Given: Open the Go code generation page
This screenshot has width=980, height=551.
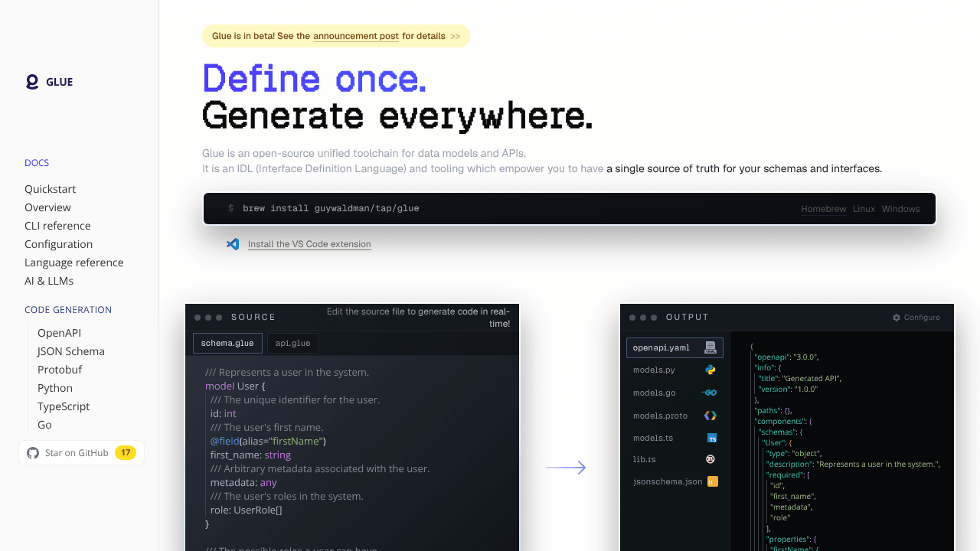Looking at the screenshot, I should click(44, 425).
